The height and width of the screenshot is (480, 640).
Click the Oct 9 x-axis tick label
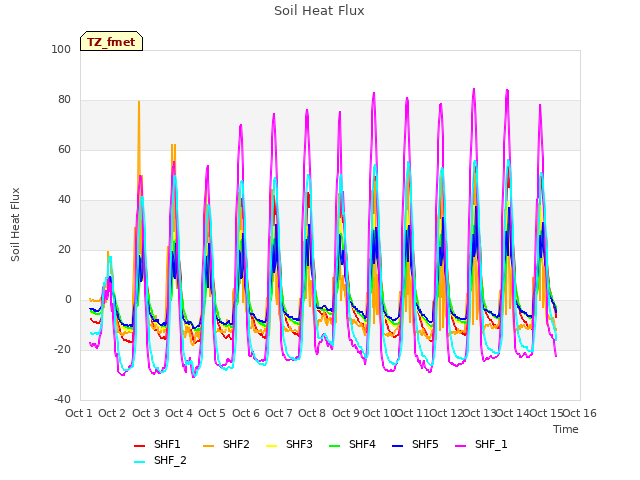(x=346, y=413)
